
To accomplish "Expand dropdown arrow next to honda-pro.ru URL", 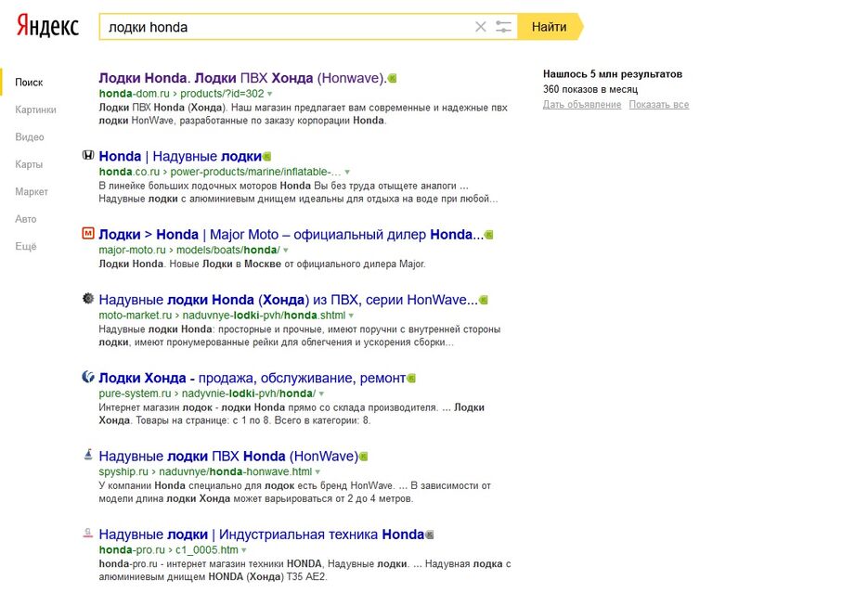I will pos(244,550).
